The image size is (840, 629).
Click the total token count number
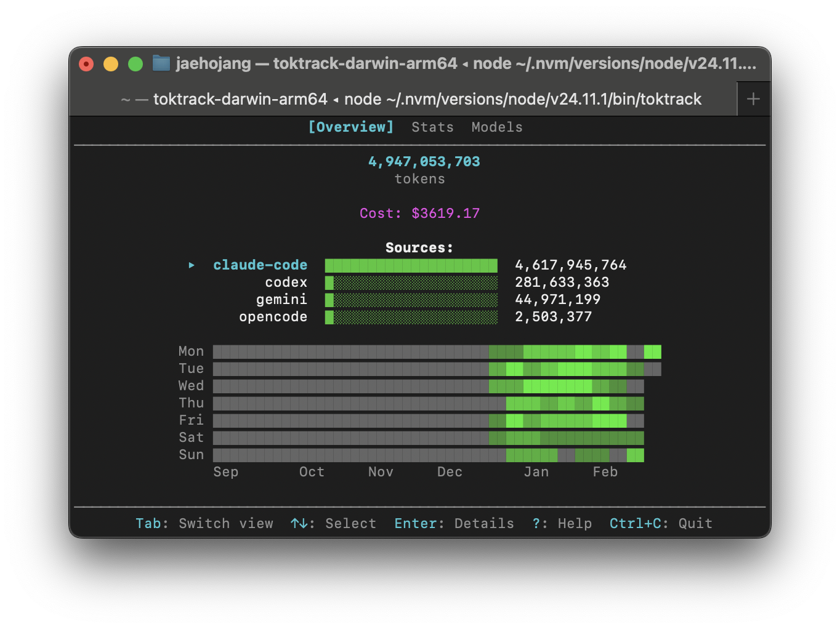pyautogui.click(x=424, y=161)
